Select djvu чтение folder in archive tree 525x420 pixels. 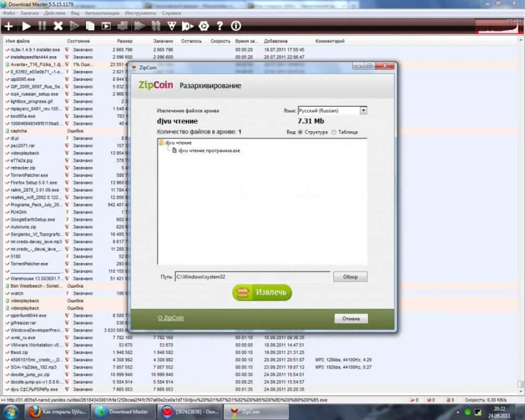(x=178, y=143)
